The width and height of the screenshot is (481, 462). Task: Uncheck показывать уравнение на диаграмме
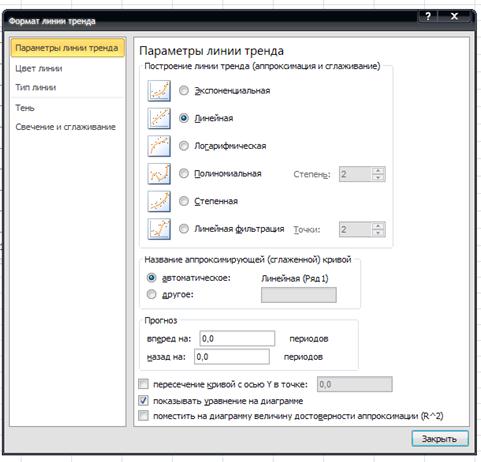143,400
